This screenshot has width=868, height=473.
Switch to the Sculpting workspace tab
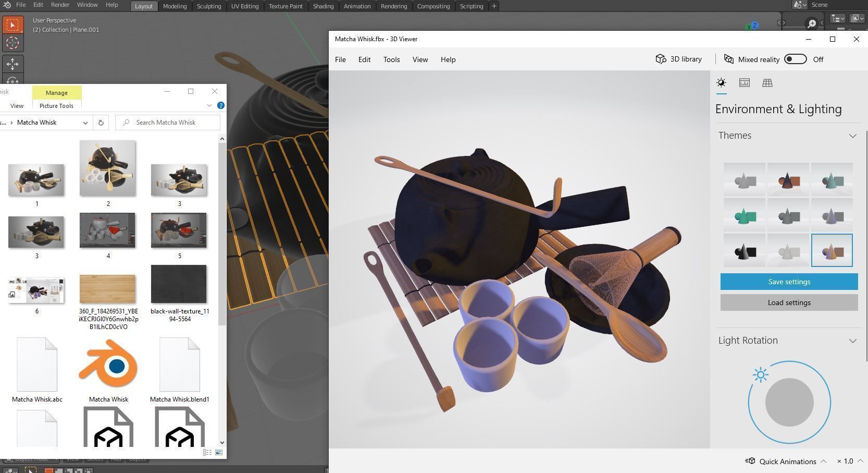209,6
